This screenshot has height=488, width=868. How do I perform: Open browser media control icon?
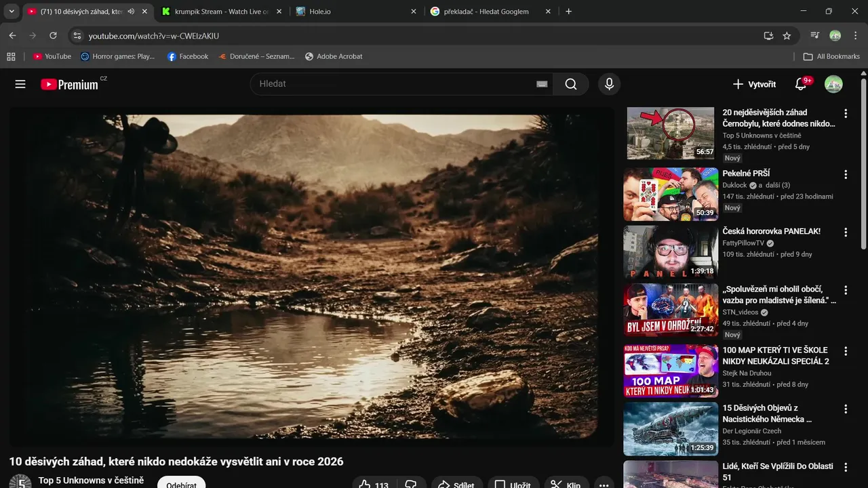point(815,36)
